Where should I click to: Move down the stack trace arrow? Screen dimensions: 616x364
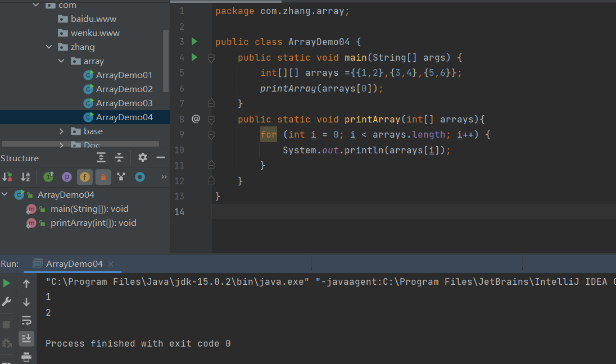tap(26, 302)
